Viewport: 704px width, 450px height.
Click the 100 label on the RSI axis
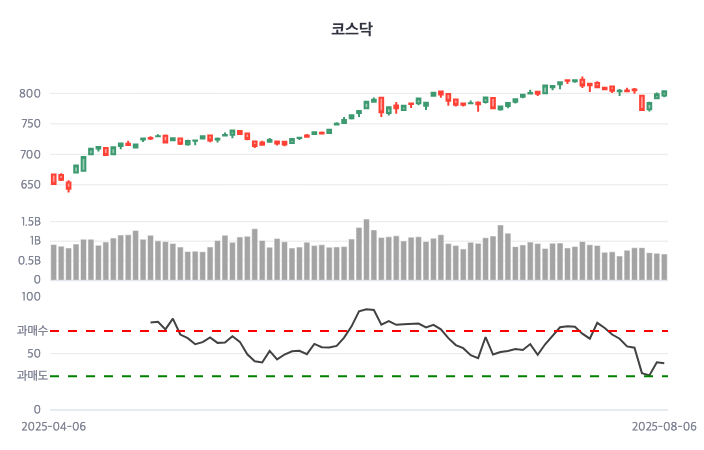coord(31,296)
